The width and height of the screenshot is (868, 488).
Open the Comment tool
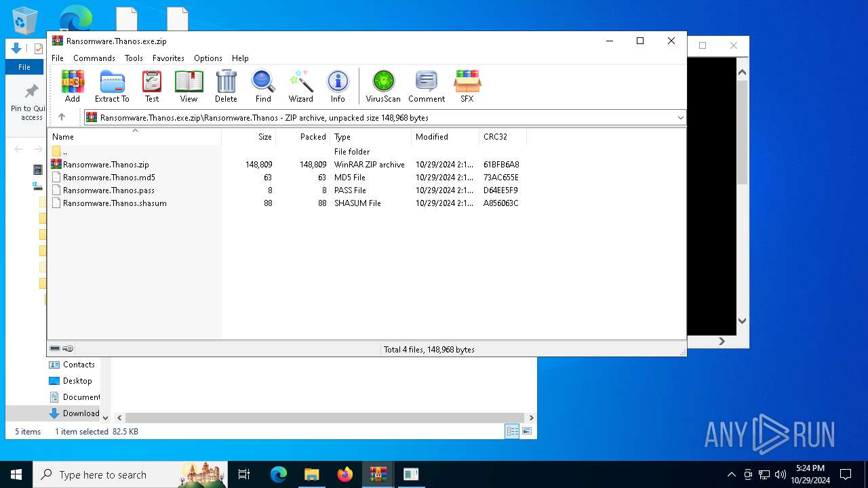[427, 86]
